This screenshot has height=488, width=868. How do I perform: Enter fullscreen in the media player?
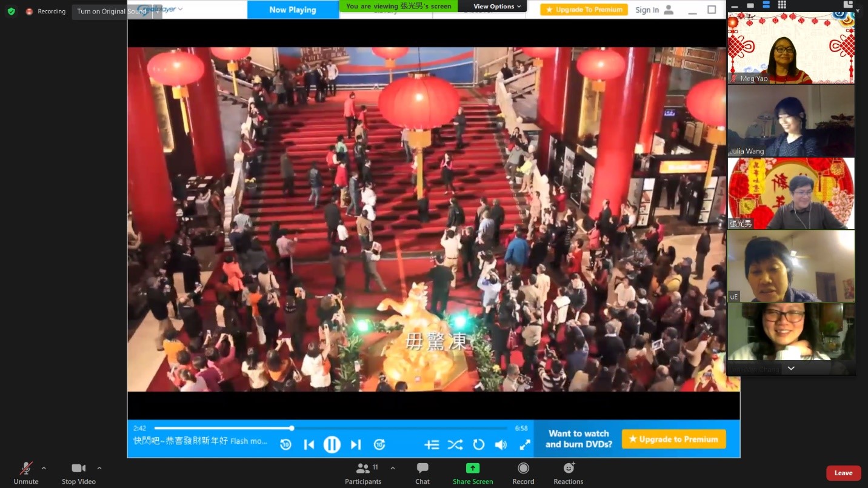pos(525,444)
